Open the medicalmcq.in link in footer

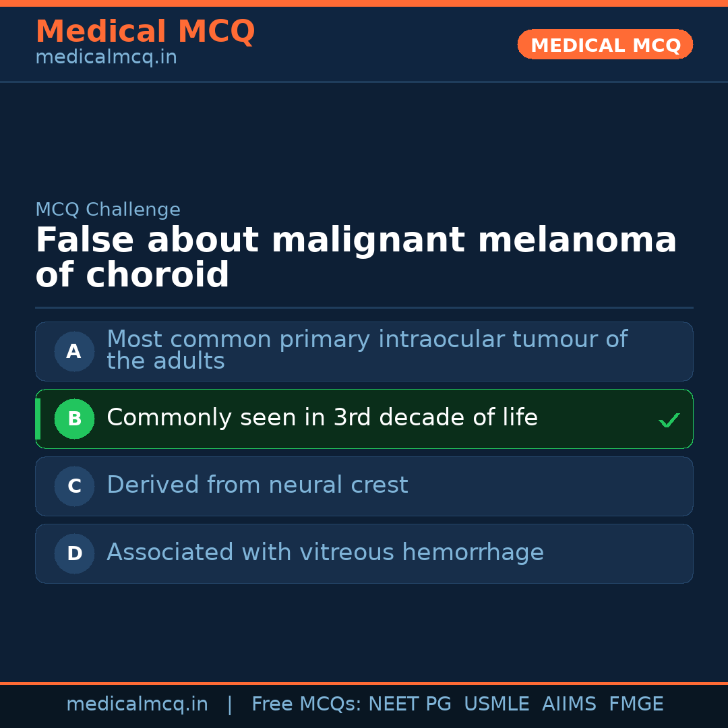click(137, 704)
